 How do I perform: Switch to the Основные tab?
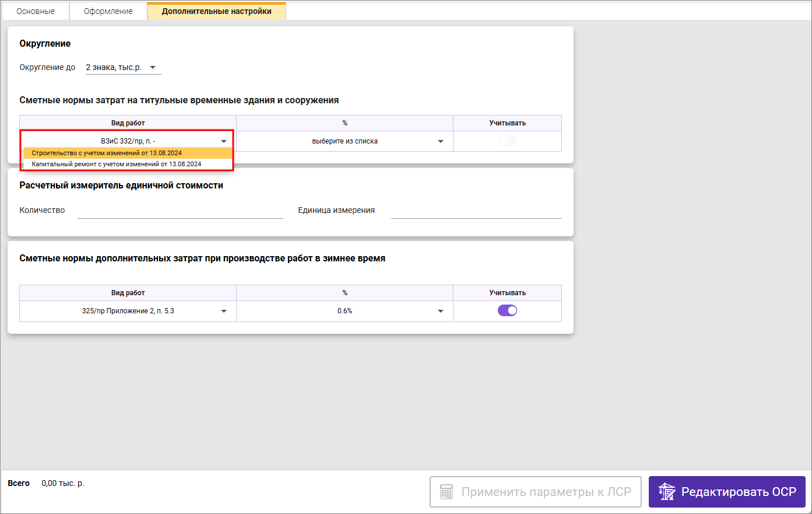coord(36,11)
